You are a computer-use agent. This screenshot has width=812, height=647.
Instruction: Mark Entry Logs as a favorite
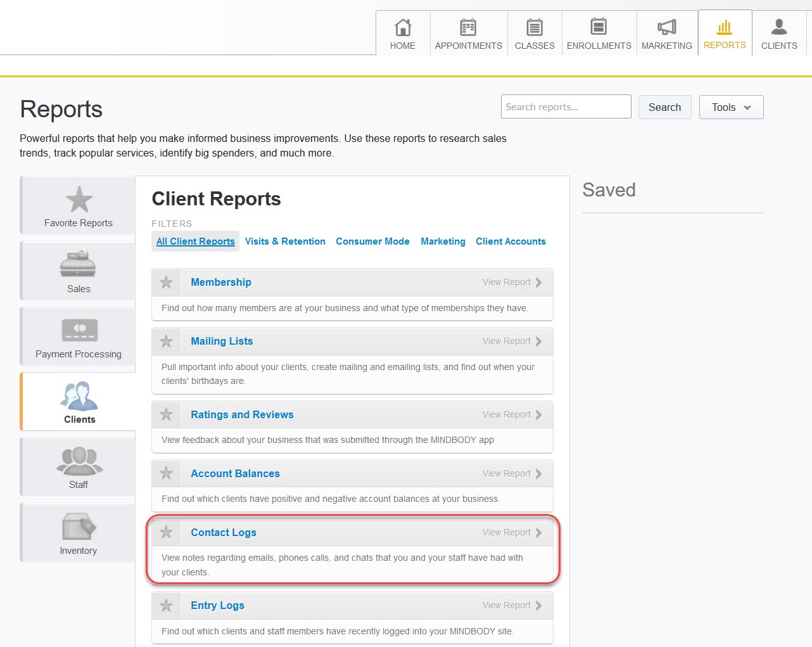click(x=165, y=605)
